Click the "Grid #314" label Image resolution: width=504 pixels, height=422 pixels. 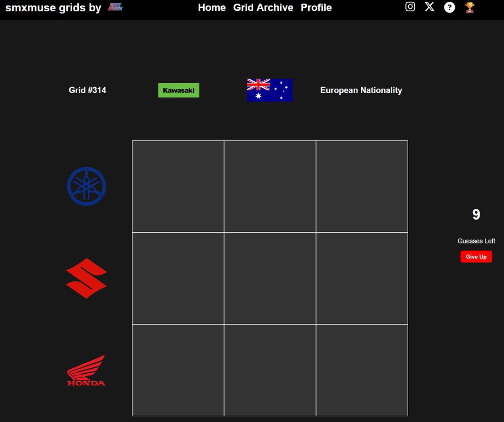[87, 90]
